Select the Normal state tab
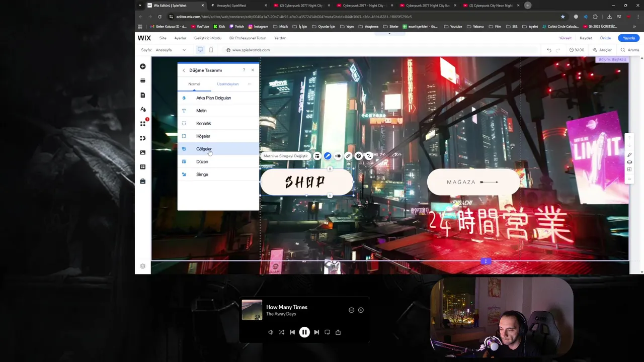644x362 pixels. click(194, 84)
